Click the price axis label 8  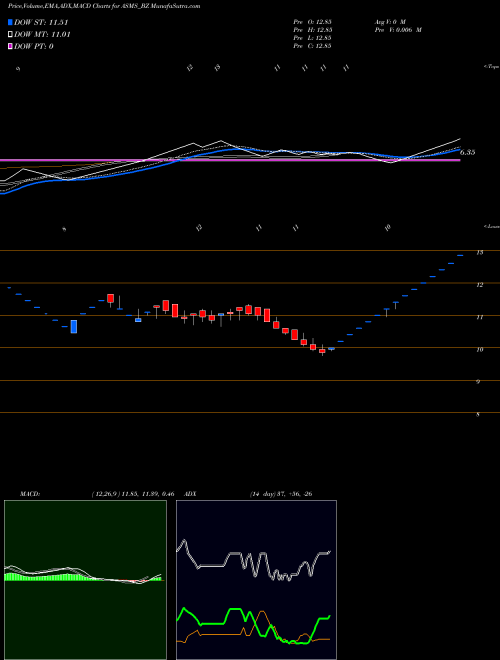479,415
